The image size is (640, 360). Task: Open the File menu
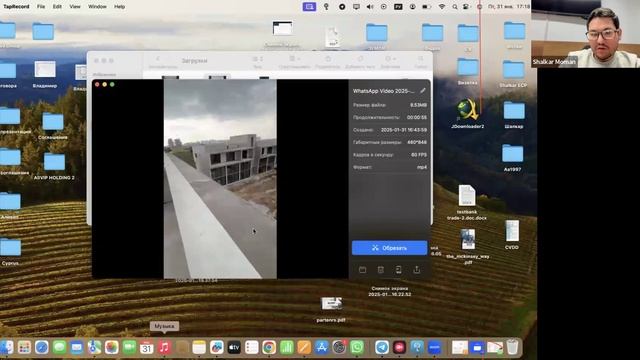coord(41,7)
